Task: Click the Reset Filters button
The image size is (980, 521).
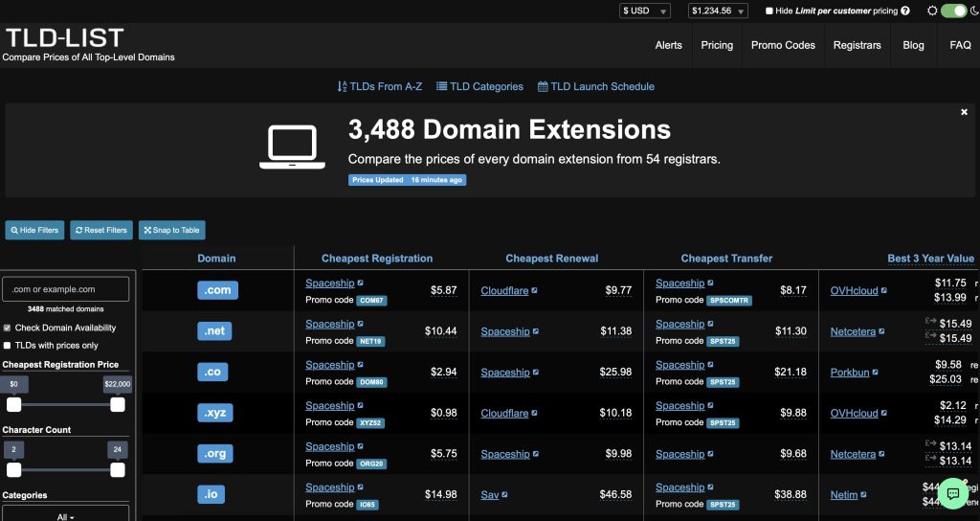Action: point(100,230)
